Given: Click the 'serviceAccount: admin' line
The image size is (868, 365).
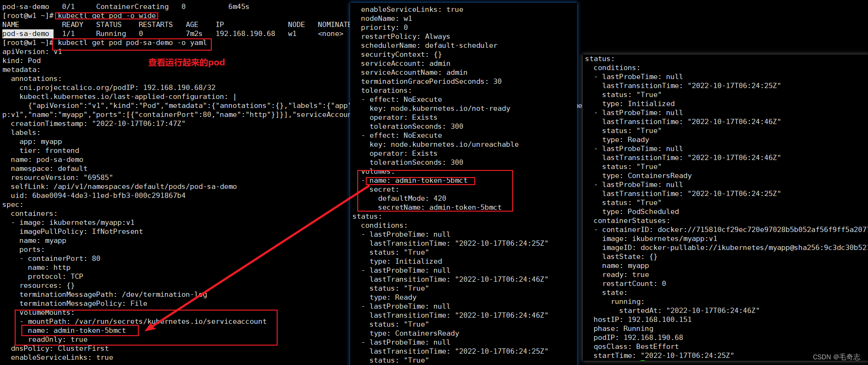Looking at the screenshot, I should click(406, 63).
